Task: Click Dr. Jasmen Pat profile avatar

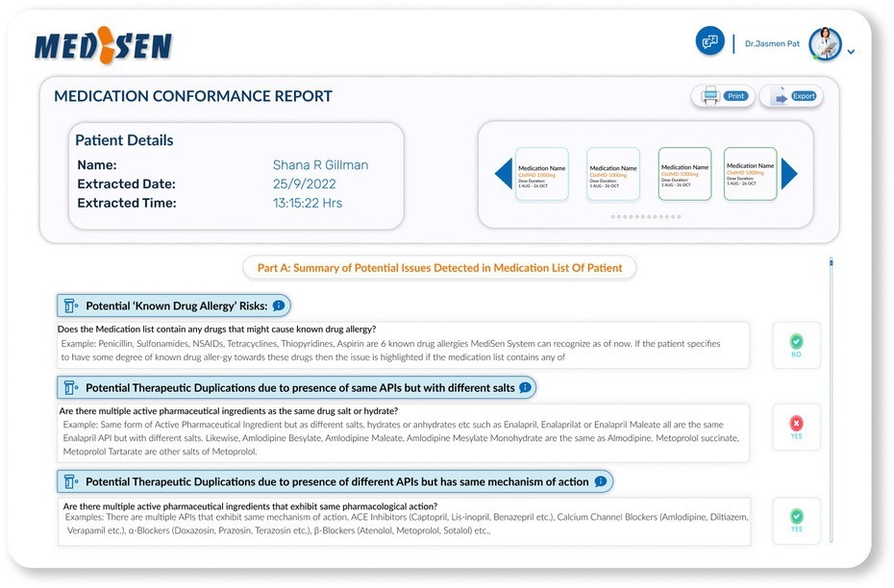Action: 824,44
